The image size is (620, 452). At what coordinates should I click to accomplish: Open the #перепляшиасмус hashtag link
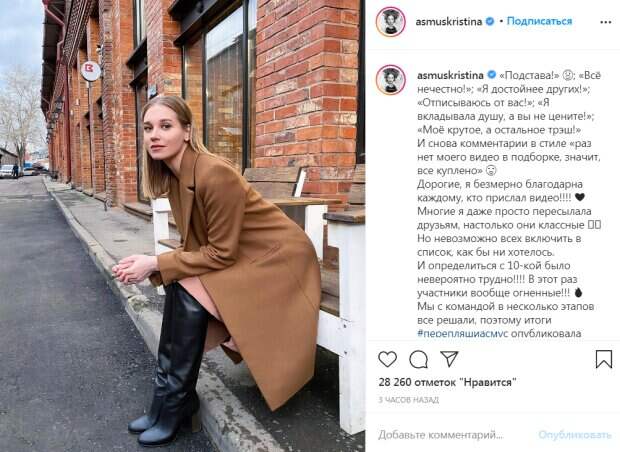462,333
